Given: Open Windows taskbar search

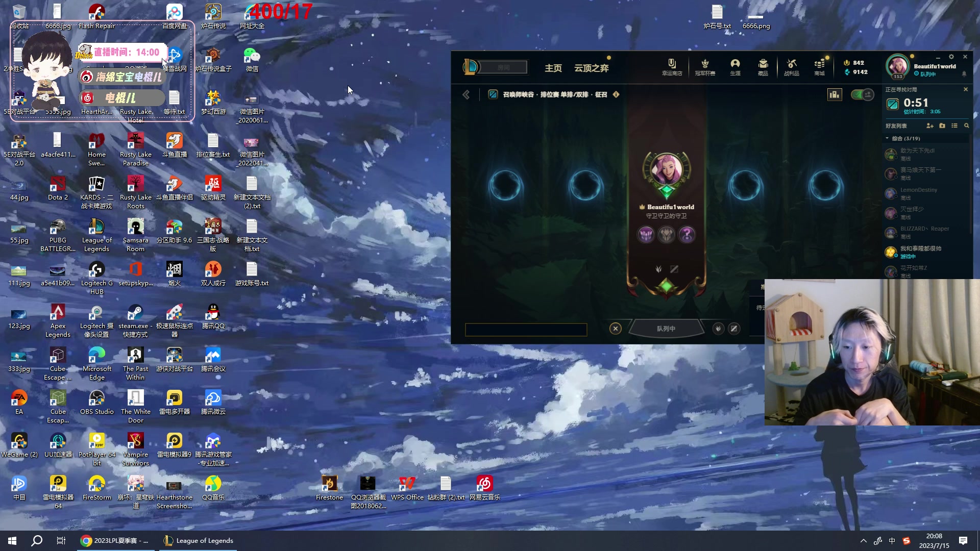Looking at the screenshot, I should coord(37,541).
